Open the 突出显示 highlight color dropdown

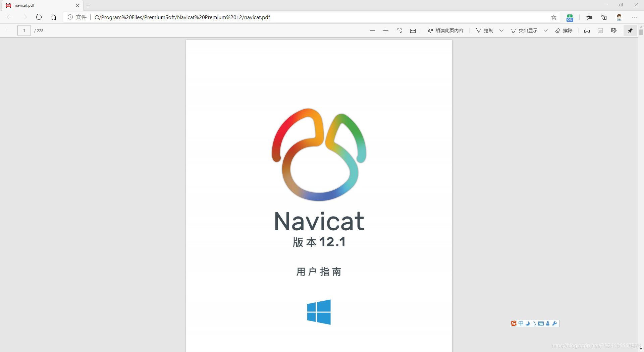point(545,31)
